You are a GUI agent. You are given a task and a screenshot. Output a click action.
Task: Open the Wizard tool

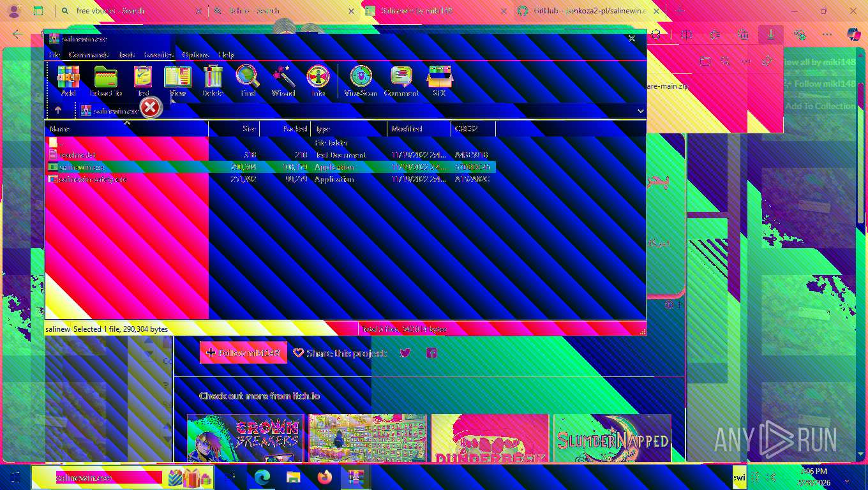pyautogui.click(x=283, y=81)
